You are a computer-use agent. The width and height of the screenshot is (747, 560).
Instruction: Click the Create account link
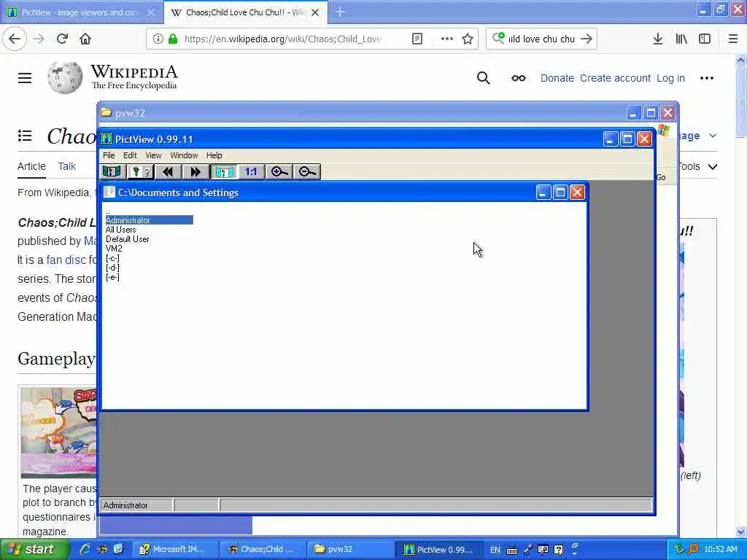[615, 78]
